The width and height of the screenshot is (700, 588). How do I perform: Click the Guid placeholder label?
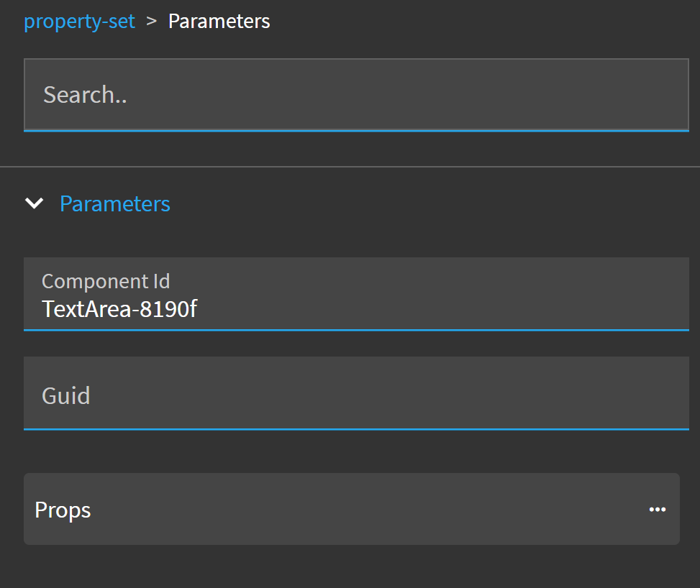[x=66, y=395]
